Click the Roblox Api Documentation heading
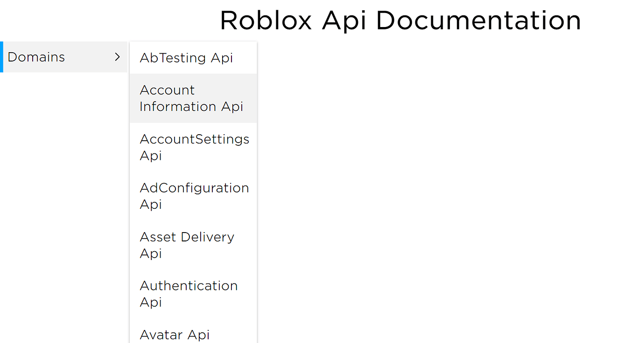The image size is (644, 343). 400,20
